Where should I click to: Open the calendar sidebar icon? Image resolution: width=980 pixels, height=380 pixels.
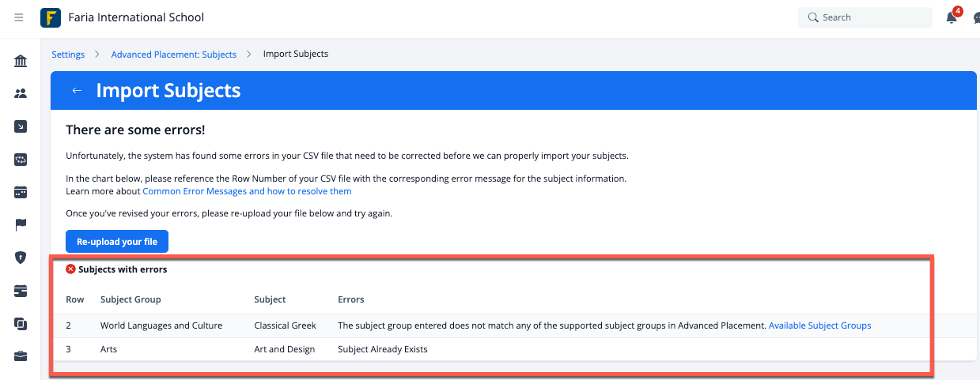21,192
